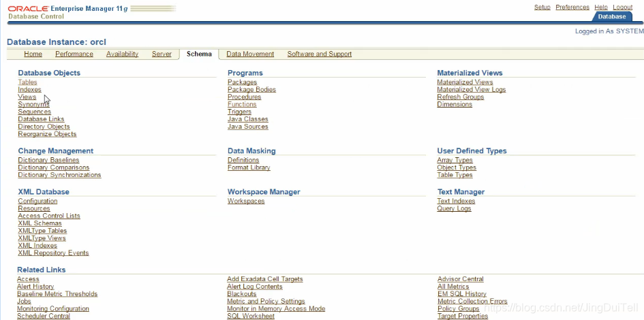Open Data Masking Definitions link
The width and height of the screenshot is (644, 320).
(243, 160)
